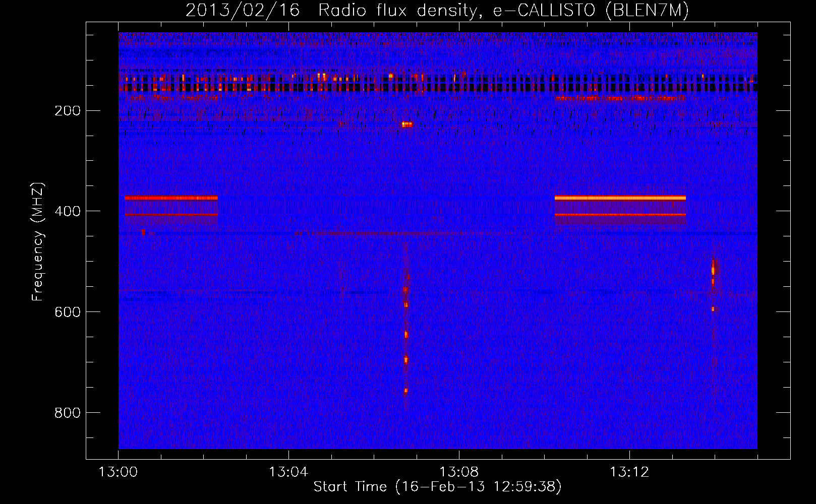The image size is (816, 504).
Task: Click the 800 frequency tick label
Action: (67, 413)
